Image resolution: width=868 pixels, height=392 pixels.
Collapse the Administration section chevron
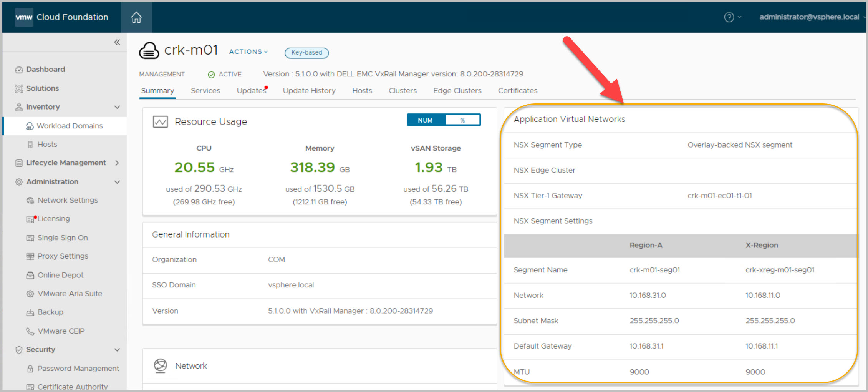117,182
